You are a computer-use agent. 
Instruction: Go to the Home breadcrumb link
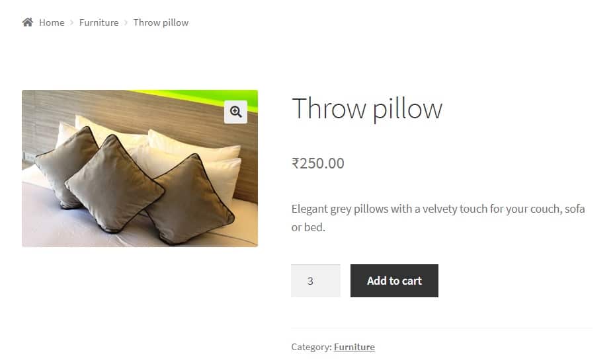pyautogui.click(x=52, y=22)
